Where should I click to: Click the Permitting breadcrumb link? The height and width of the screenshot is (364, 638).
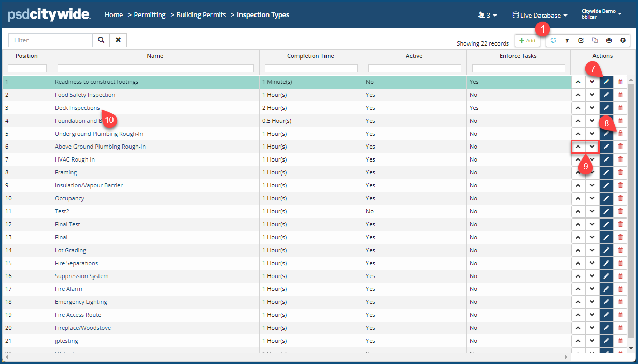tap(150, 15)
